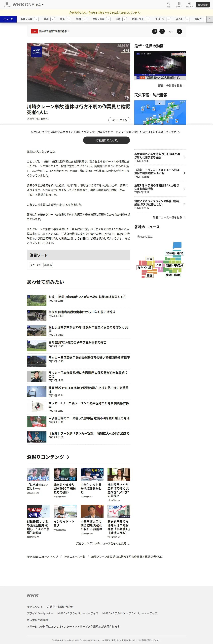
Task: Open the services grid icon
Action: coord(179,4)
